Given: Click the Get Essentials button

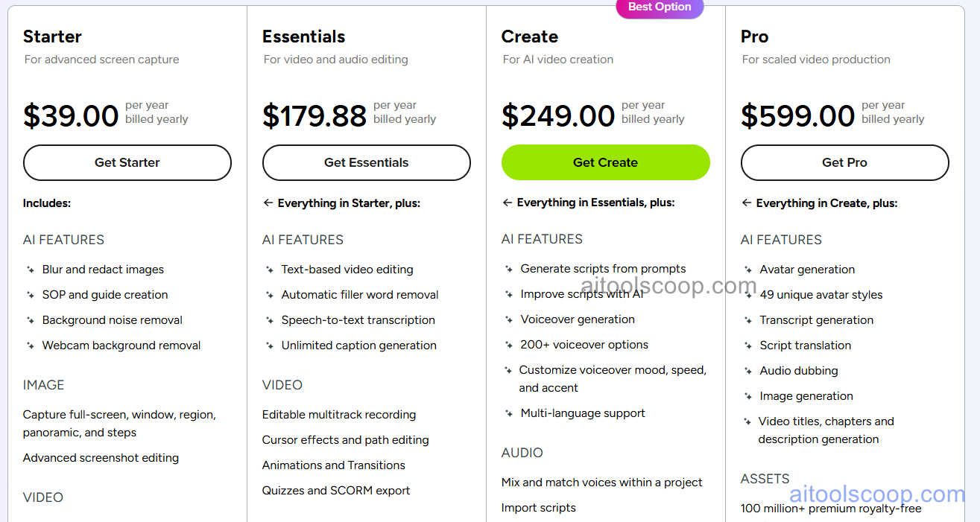Looking at the screenshot, I should [x=366, y=162].
